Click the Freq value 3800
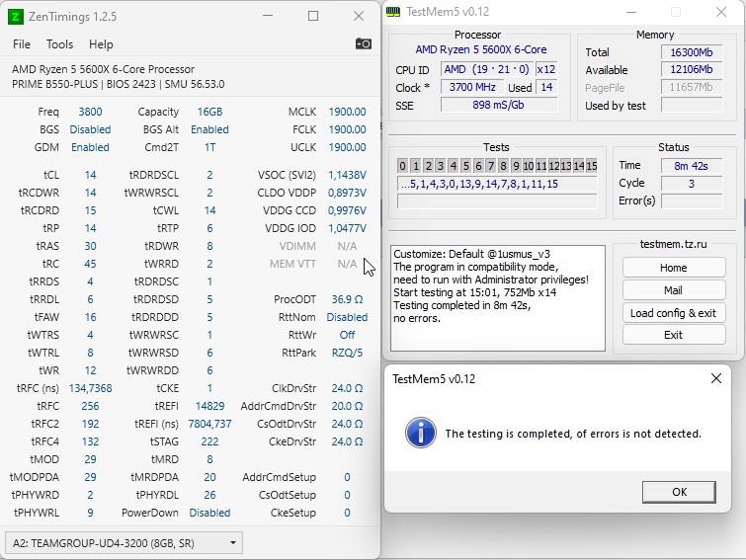The width and height of the screenshot is (746, 560). click(90, 112)
